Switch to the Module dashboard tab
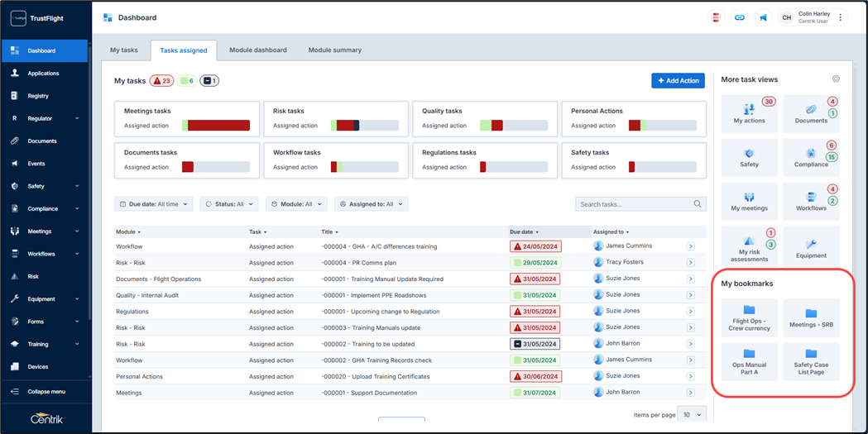The image size is (868, 434). pyautogui.click(x=257, y=50)
